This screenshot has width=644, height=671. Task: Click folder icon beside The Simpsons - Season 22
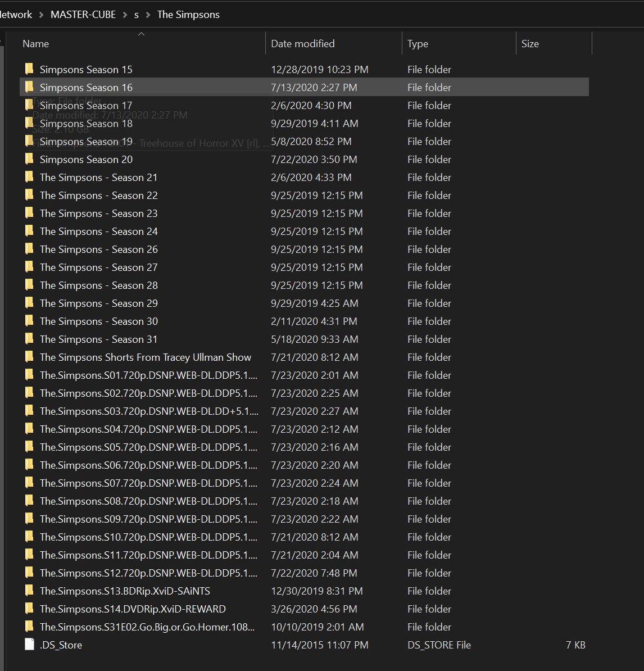click(x=29, y=194)
